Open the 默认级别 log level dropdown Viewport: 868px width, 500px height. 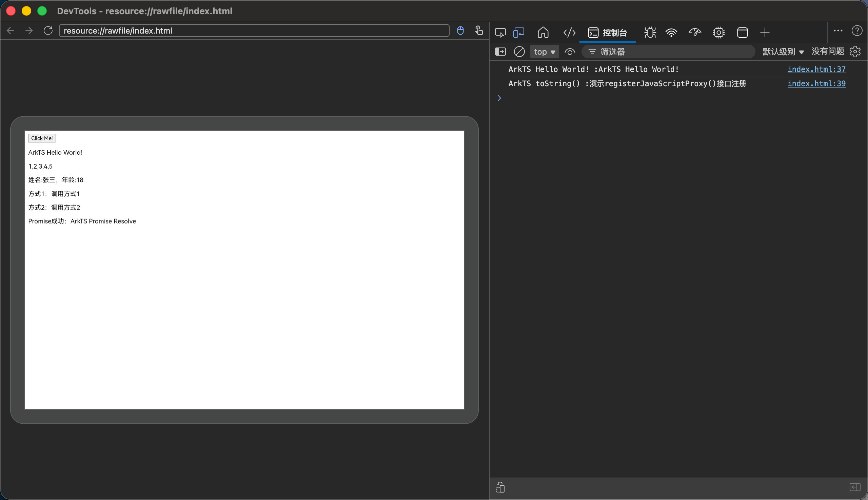click(x=783, y=52)
